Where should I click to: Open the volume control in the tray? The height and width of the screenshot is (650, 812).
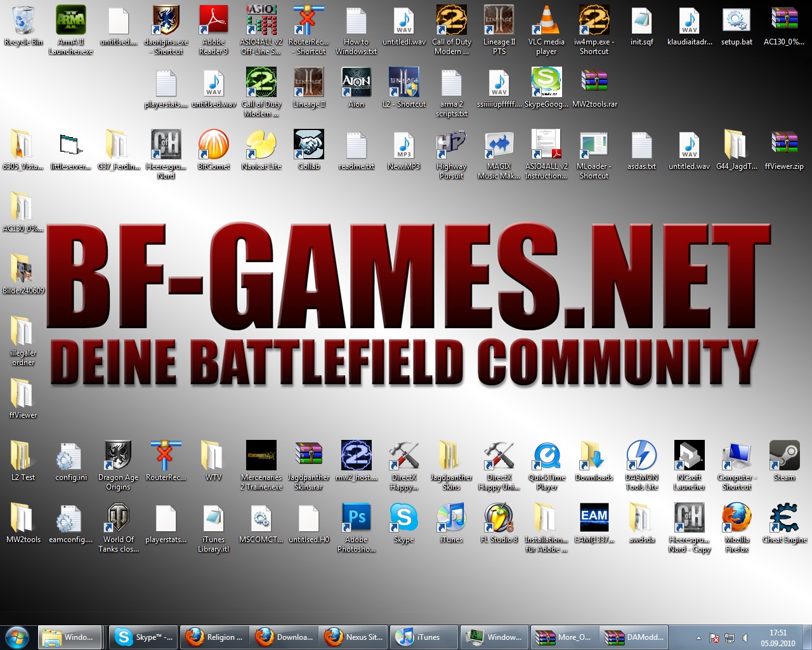tap(745, 638)
